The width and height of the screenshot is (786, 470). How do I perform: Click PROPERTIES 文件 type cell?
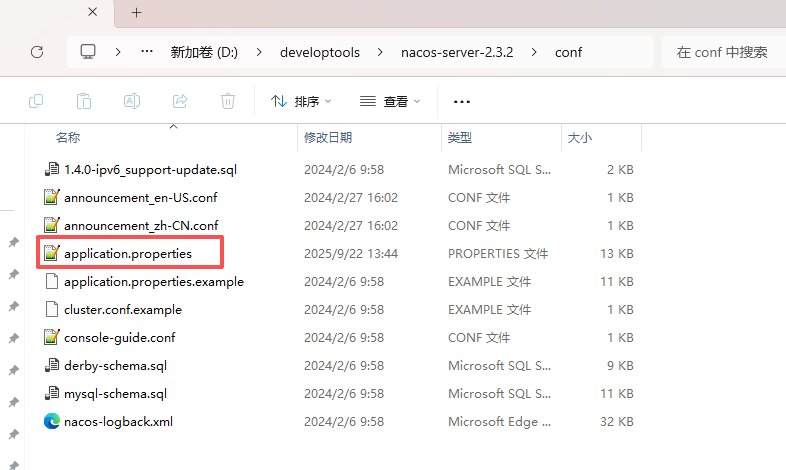(x=498, y=254)
